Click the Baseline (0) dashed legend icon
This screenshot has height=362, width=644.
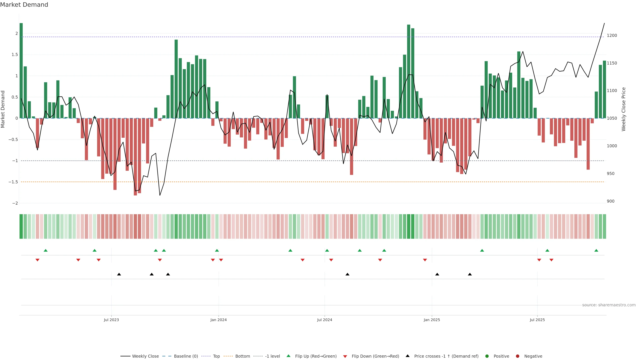click(167, 356)
